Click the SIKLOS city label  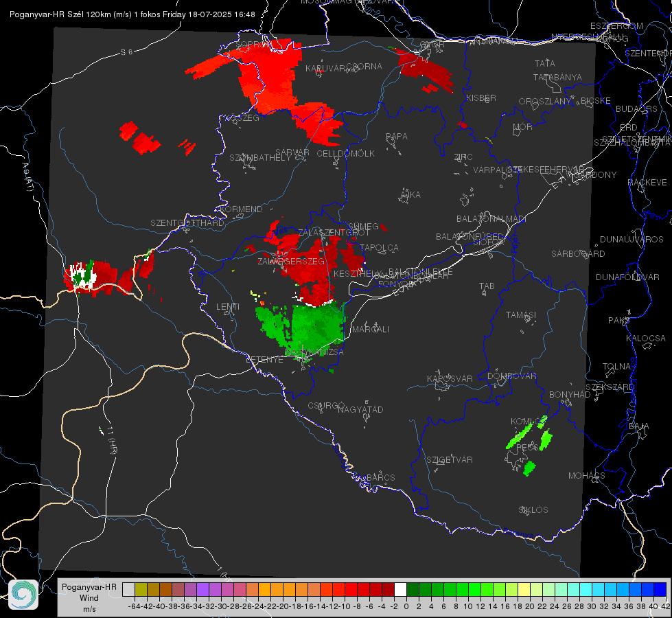click(533, 510)
